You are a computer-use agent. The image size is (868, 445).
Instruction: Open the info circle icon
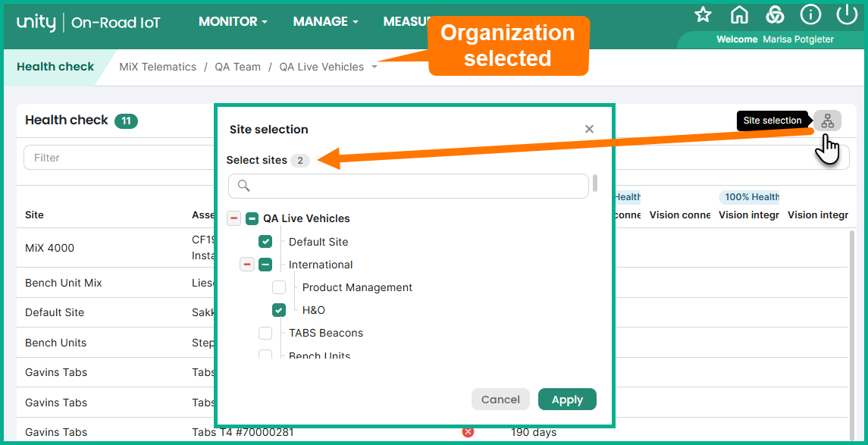pyautogui.click(x=810, y=15)
